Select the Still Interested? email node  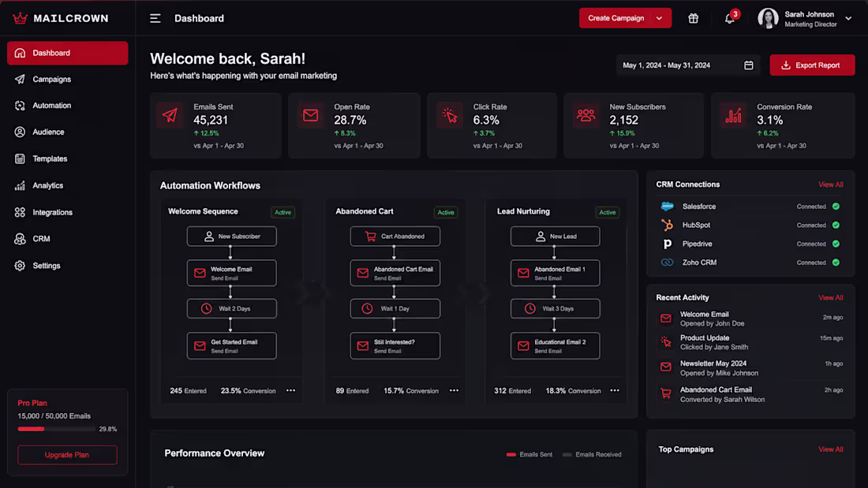coord(395,346)
